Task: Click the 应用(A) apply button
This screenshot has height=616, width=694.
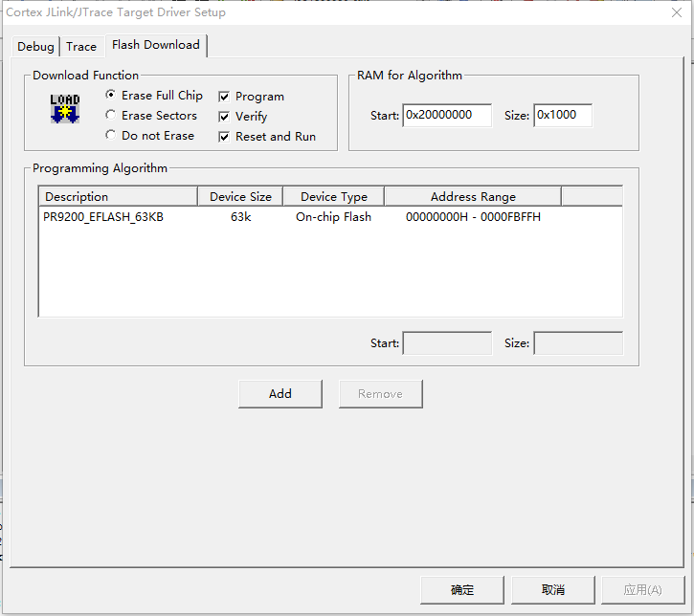Action: point(642,590)
